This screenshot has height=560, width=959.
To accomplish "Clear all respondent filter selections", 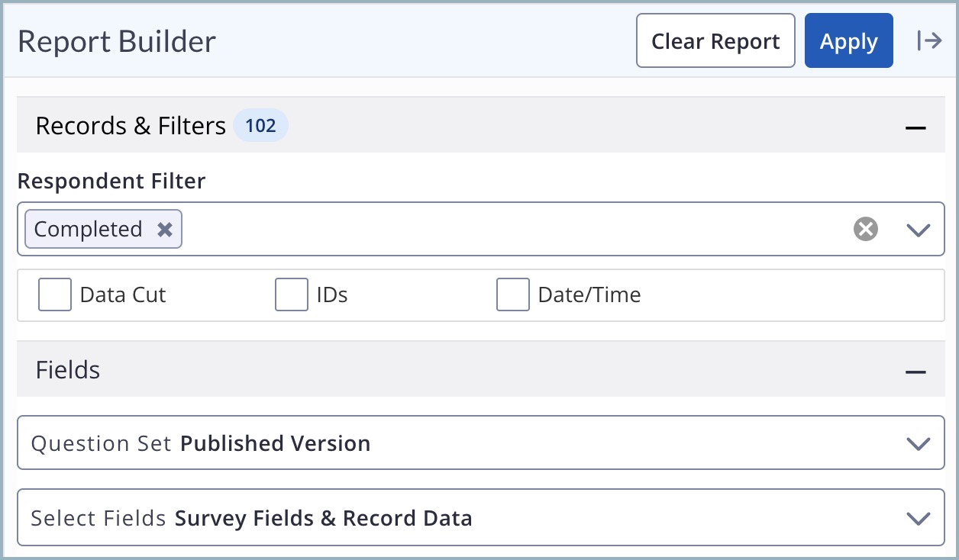I will [865, 229].
